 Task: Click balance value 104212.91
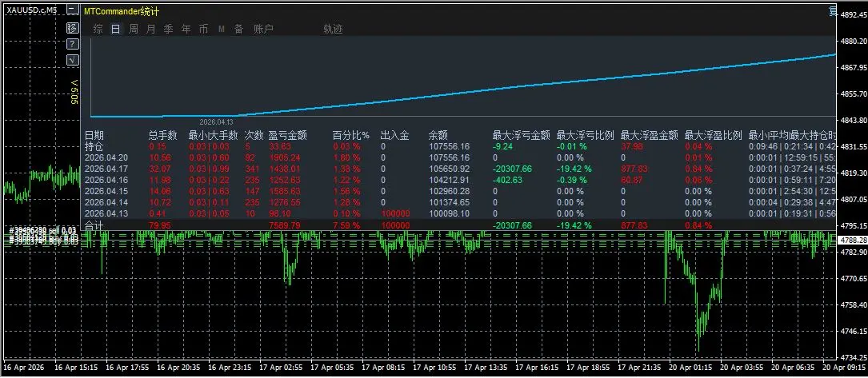[450, 180]
